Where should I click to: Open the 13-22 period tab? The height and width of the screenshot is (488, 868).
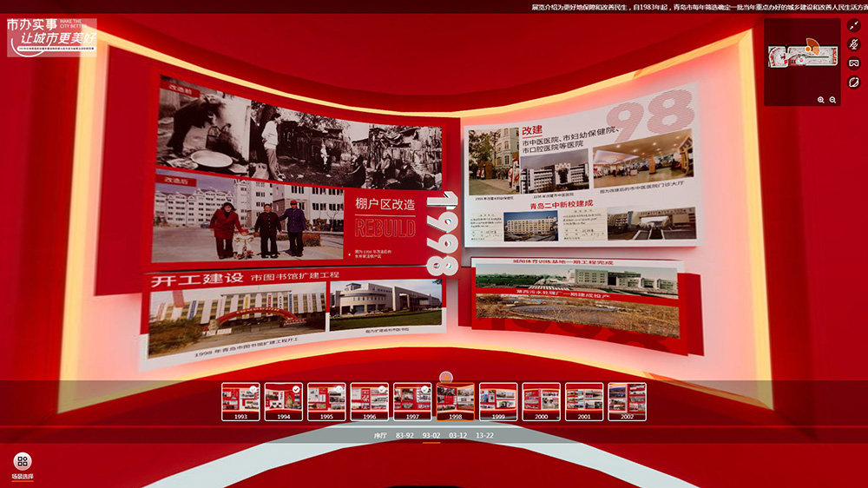pos(484,435)
